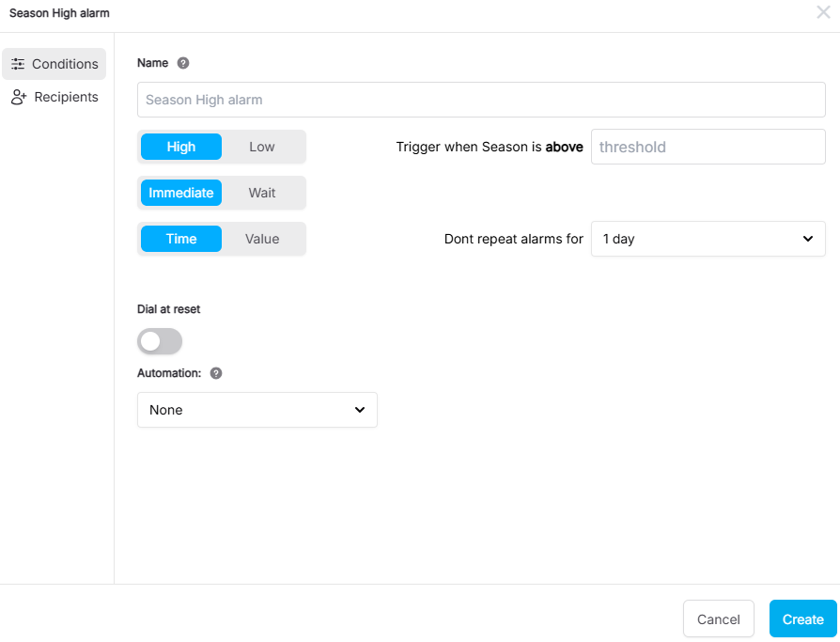Switch repeat mode to Value
This screenshot has width=840, height=642.
coord(262,239)
